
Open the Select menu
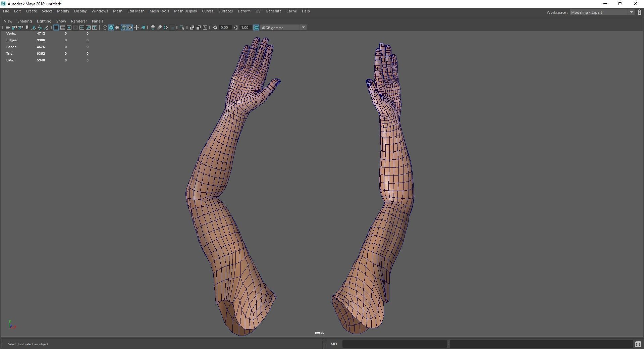(x=47, y=11)
